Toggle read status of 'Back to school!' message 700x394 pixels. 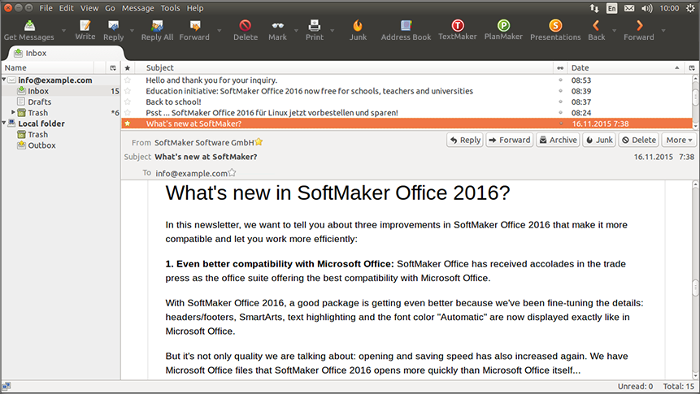(x=560, y=101)
